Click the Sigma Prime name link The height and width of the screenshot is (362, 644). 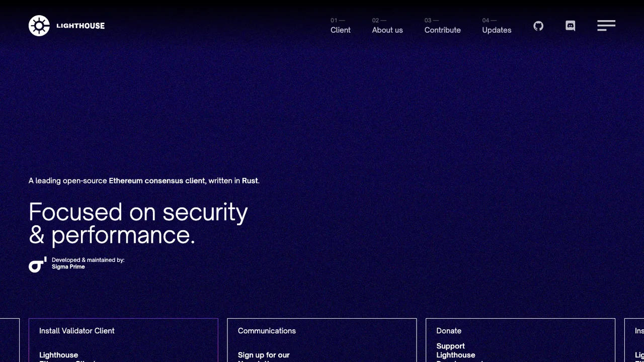tap(68, 267)
